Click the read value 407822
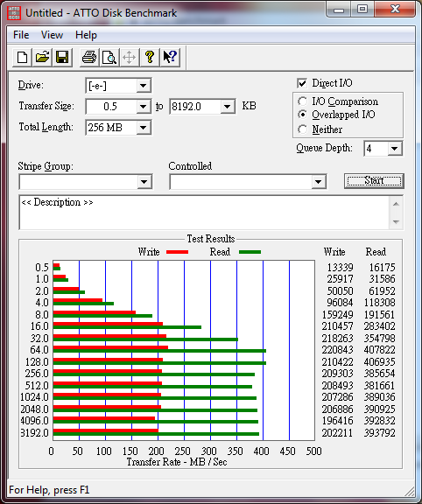422x504 pixels. (x=379, y=350)
